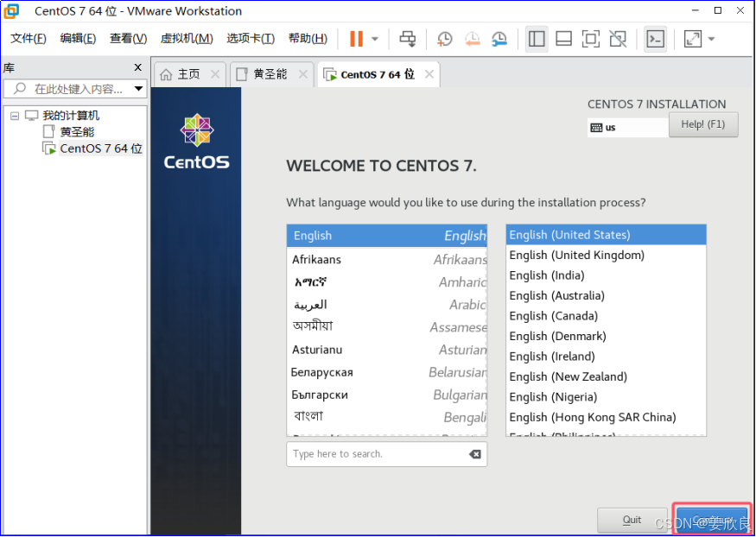Open the library search dropdown arrow

coord(138,89)
